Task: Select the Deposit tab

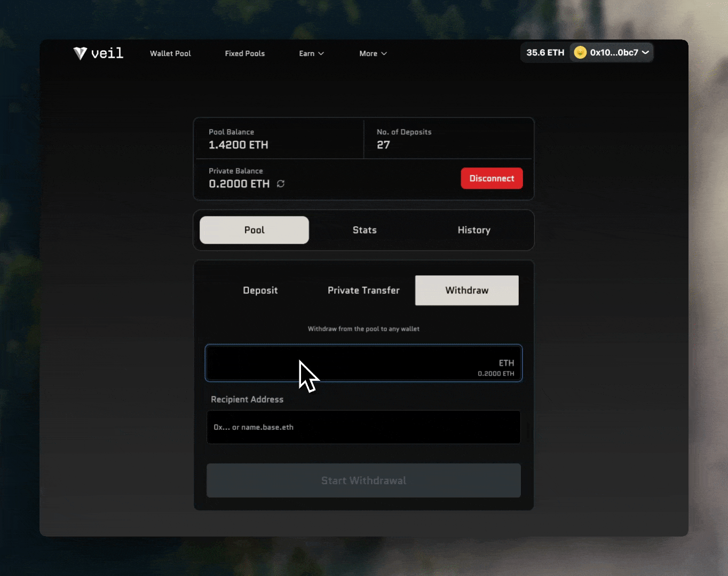Action: [260, 290]
